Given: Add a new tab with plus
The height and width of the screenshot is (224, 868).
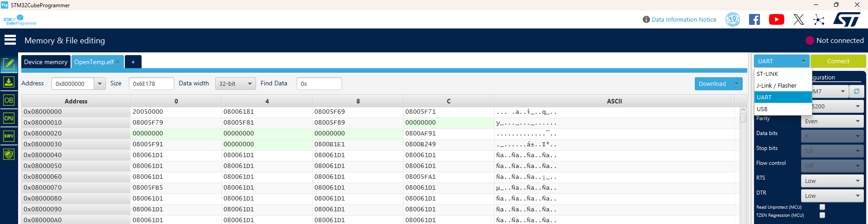Looking at the screenshot, I should coord(133,62).
